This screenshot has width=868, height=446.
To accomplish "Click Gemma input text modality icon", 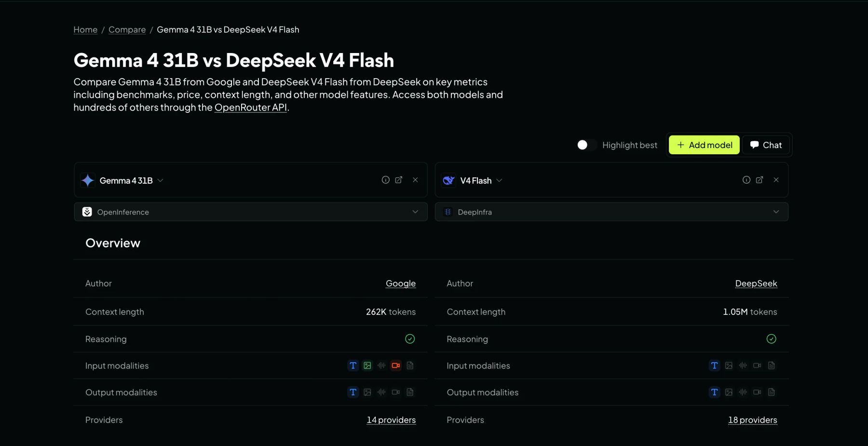I will click(x=353, y=365).
